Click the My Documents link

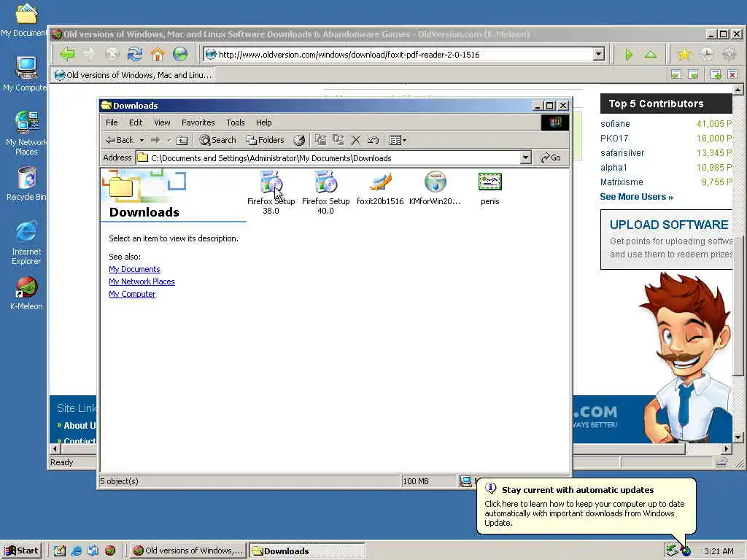tap(134, 269)
